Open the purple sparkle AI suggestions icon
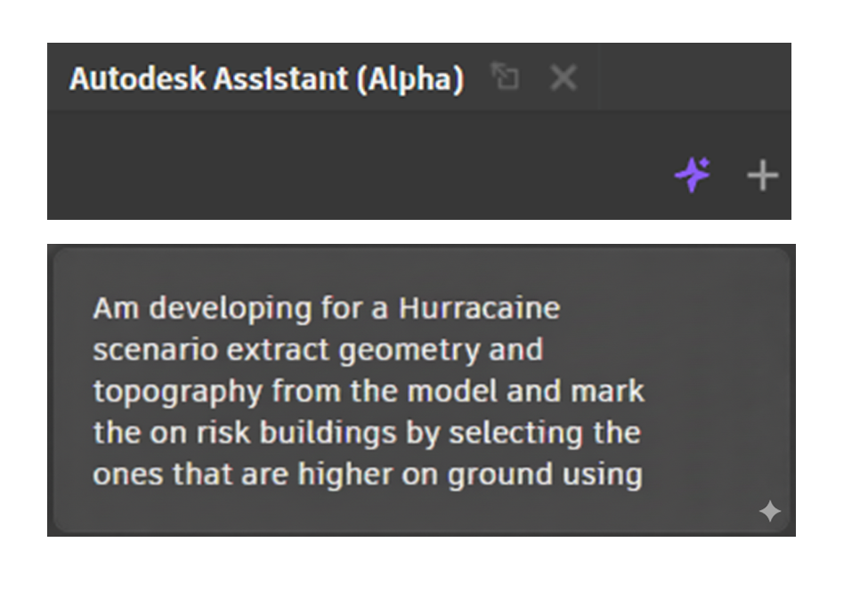 coord(693,175)
